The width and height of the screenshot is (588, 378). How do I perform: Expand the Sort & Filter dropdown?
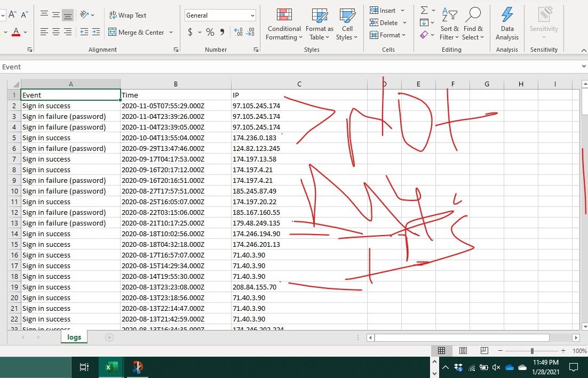click(449, 33)
